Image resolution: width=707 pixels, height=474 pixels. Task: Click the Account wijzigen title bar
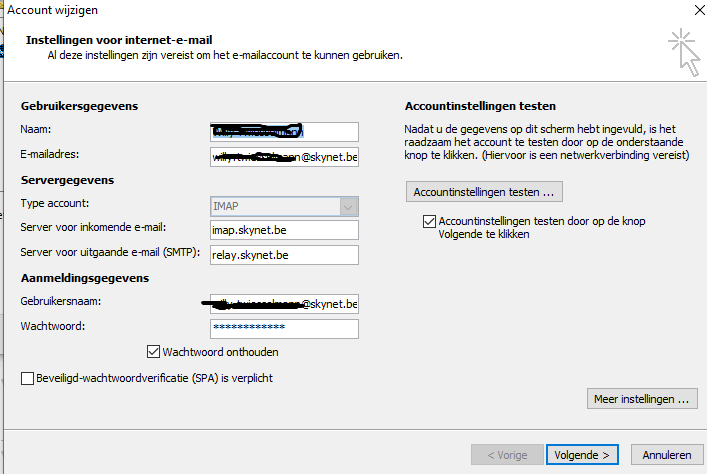tap(300, 9)
